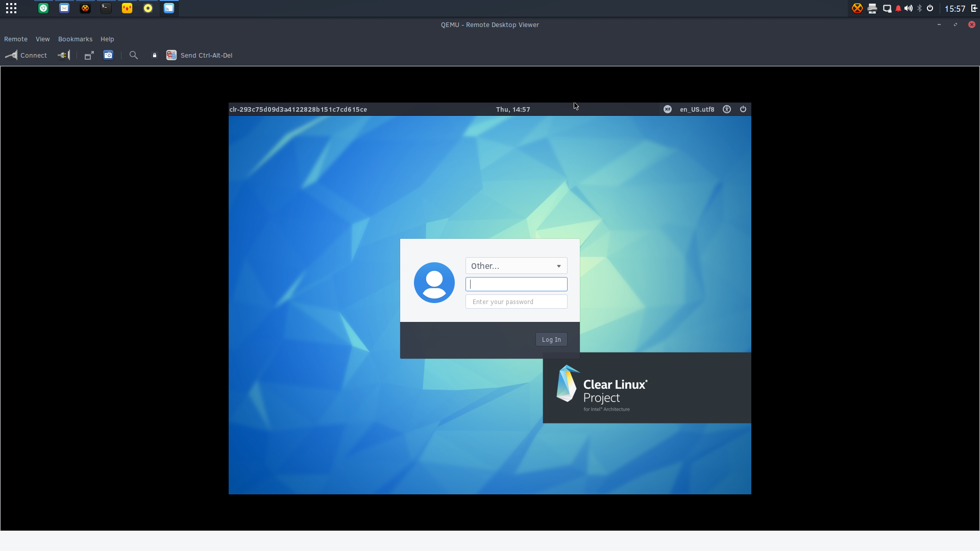This screenshot has width=980, height=551.
Task: Open the View menu
Action: click(43, 39)
